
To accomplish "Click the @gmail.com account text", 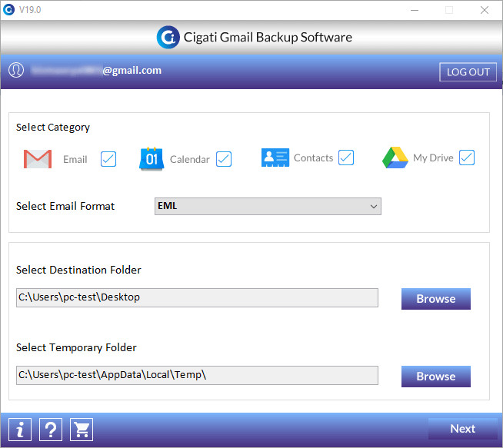I will click(132, 71).
